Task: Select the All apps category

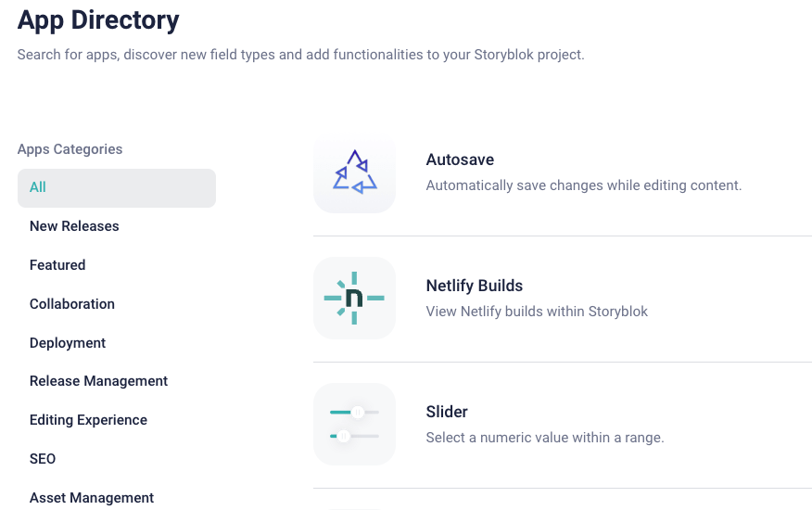Action: (117, 187)
